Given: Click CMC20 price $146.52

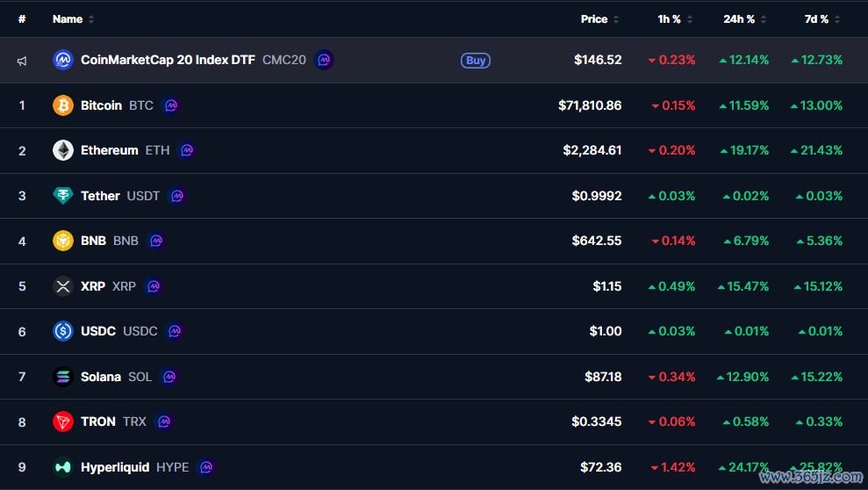Looking at the screenshot, I should (598, 60).
